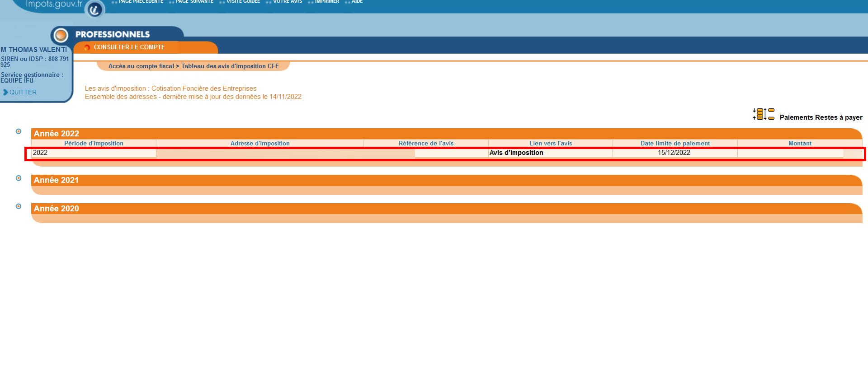This screenshot has height=387, width=868.
Task: Open the 2022 Avis d'imposition link
Action: [x=516, y=153]
